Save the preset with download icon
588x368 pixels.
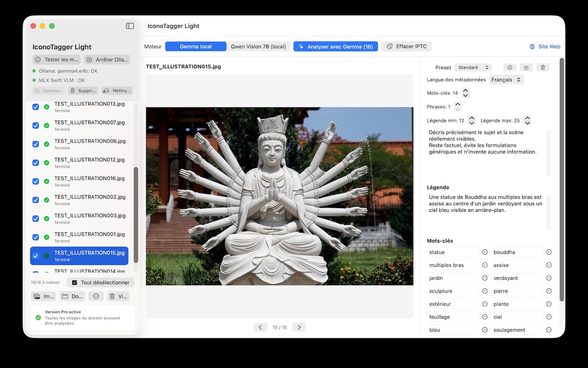(x=526, y=67)
